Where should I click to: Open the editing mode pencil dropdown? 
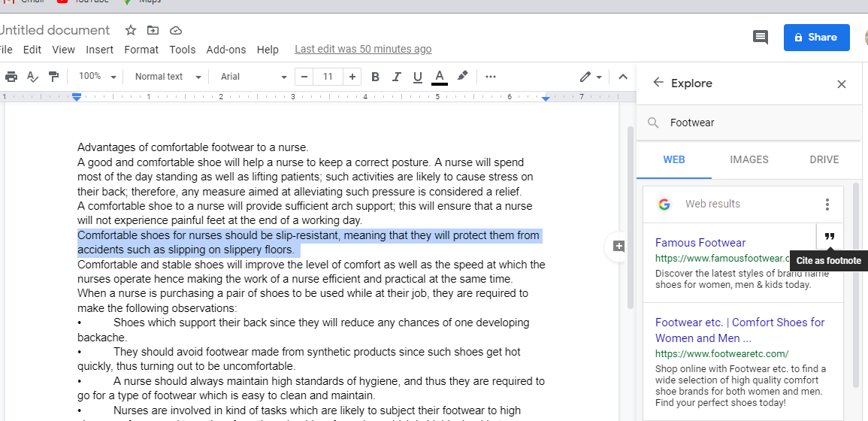click(x=591, y=77)
